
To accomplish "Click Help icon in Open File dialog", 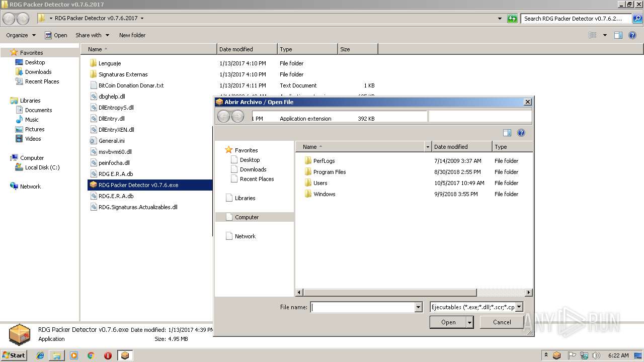I will click(x=521, y=133).
